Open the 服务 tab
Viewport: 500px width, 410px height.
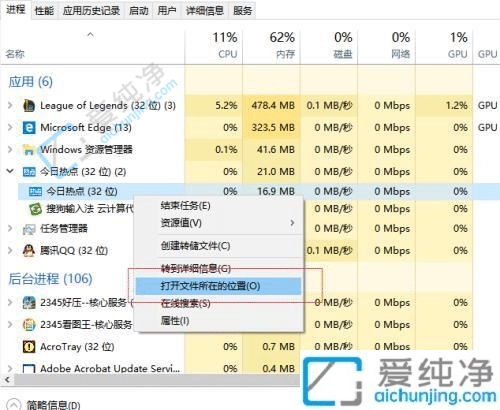242,11
